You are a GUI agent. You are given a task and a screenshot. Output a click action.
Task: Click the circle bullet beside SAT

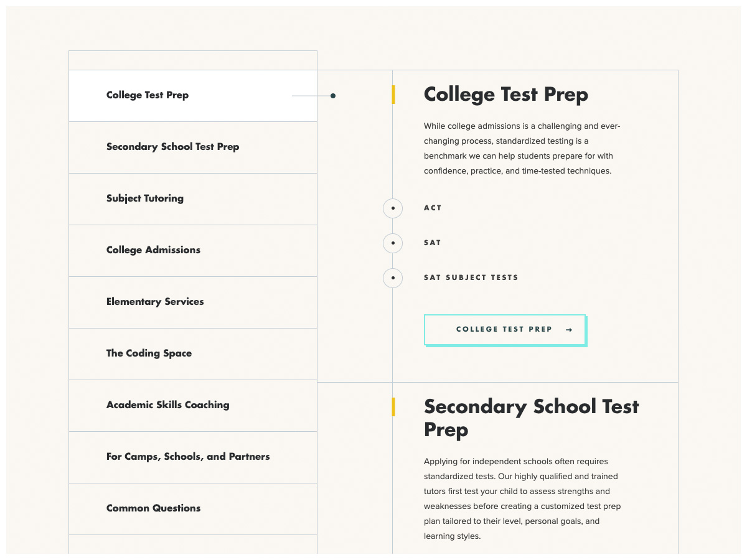coord(393,243)
